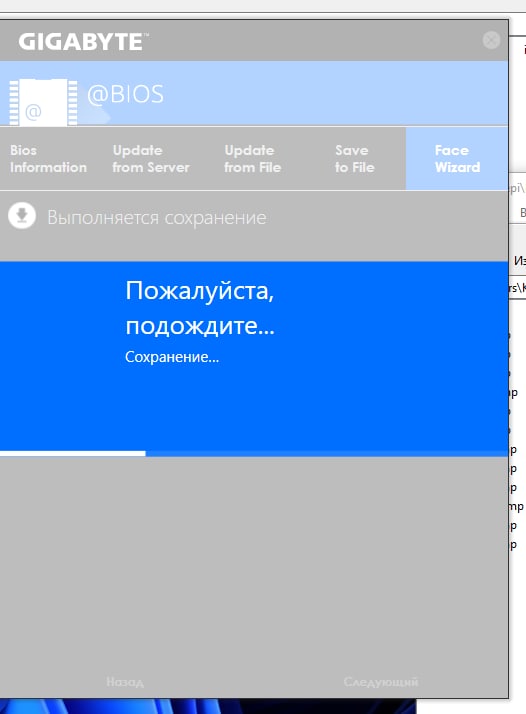This screenshot has height=714, width=526.
Task: Switch to Update from Server tab
Action: click(x=151, y=158)
